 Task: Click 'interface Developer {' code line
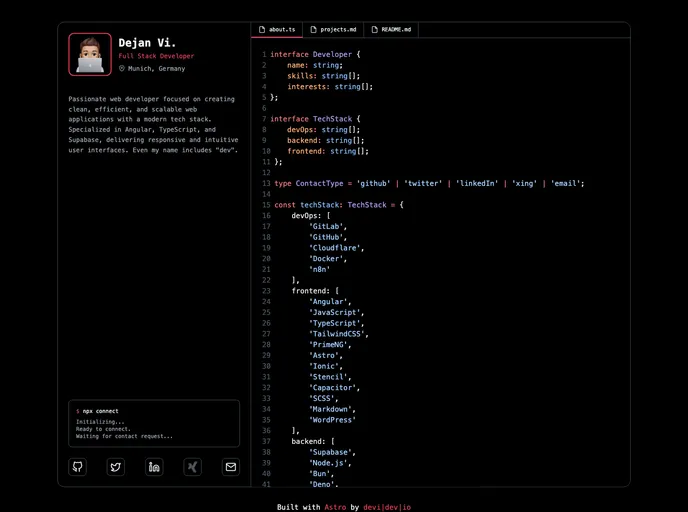pyautogui.click(x=315, y=54)
